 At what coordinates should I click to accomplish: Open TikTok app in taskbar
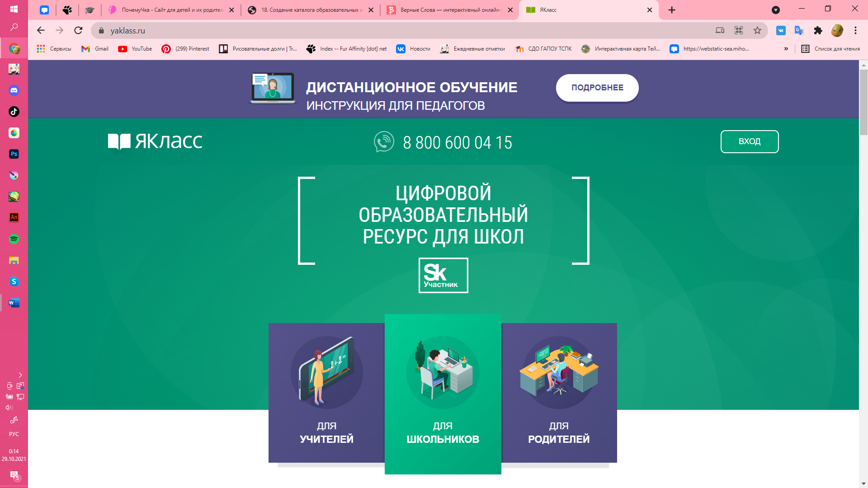[x=14, y=112]
